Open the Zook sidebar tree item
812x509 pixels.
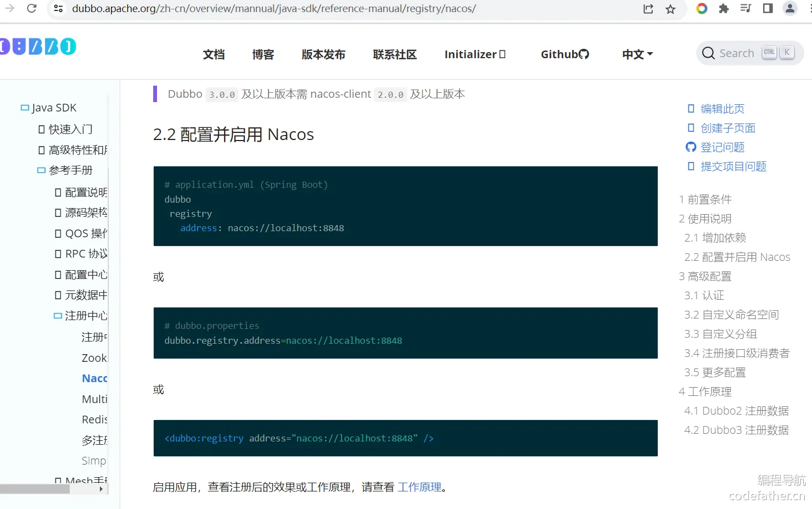[94, 358]
